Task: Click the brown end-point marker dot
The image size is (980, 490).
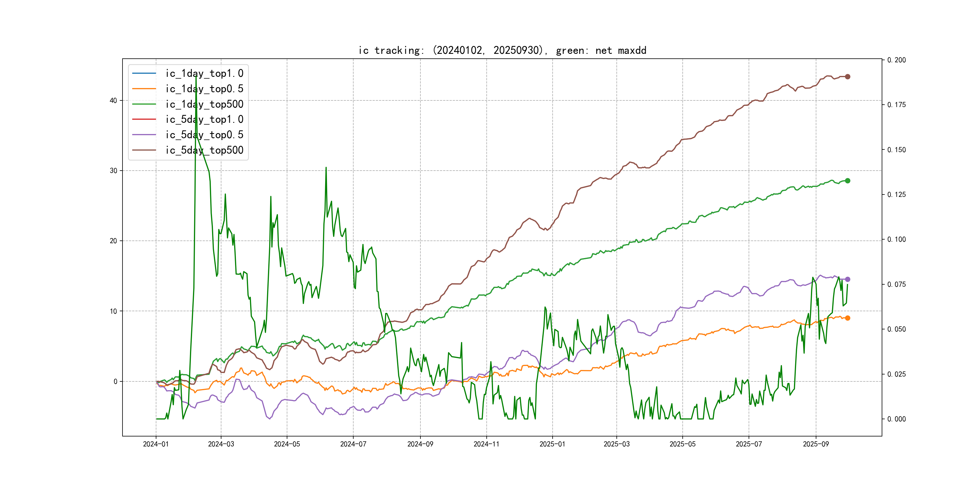Action: click(x=847, y=77)
